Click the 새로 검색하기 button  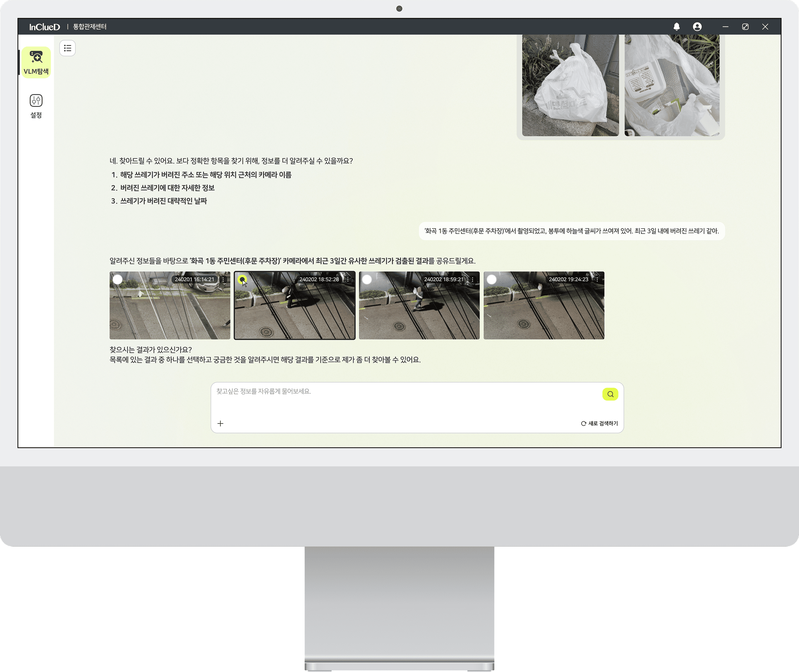(599, 423)
